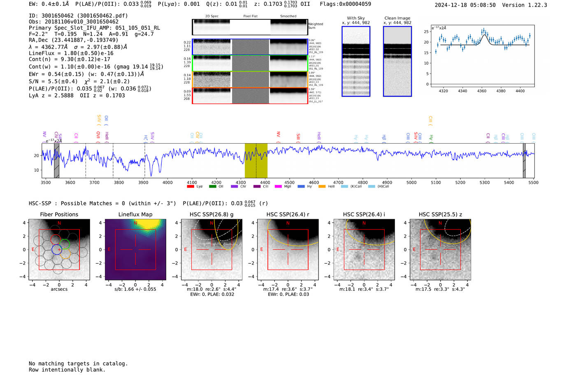Click the green circle fiber in Fiber Positions
This screenshot has width=576, height=392.
click(65, 244)
